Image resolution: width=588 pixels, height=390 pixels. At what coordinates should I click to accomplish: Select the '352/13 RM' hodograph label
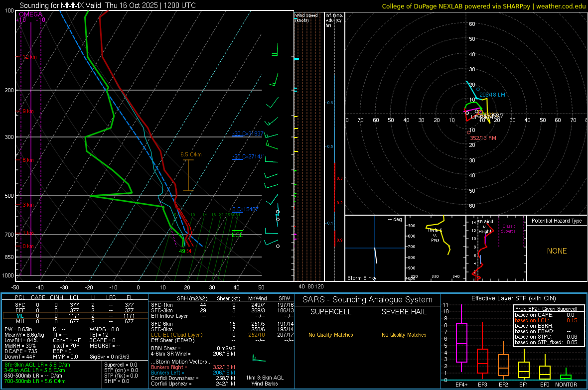pyautogui.click(x=483, y=138)
